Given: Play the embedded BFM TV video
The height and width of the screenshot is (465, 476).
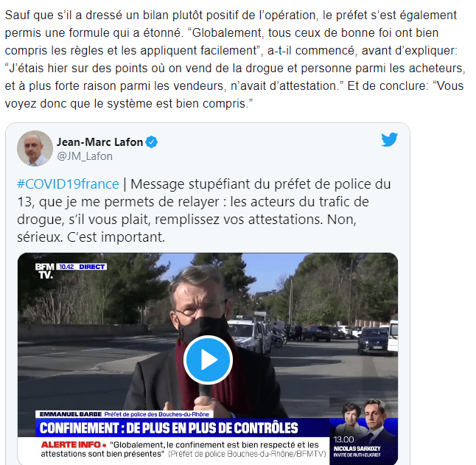Looking at the screenshot, I should pyautogui.click(x=208, y=360).
